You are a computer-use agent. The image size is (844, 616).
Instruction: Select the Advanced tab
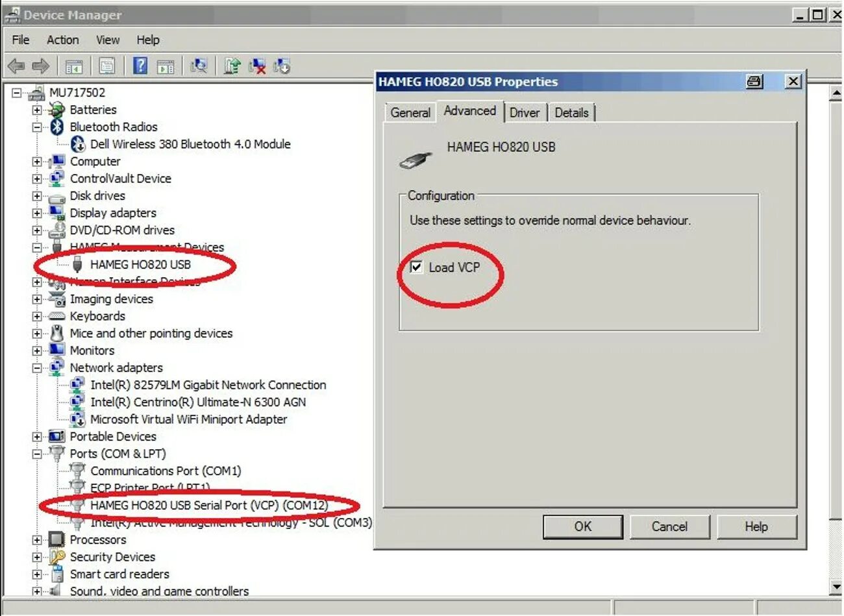pyautogui.click(x=470, y=110)
